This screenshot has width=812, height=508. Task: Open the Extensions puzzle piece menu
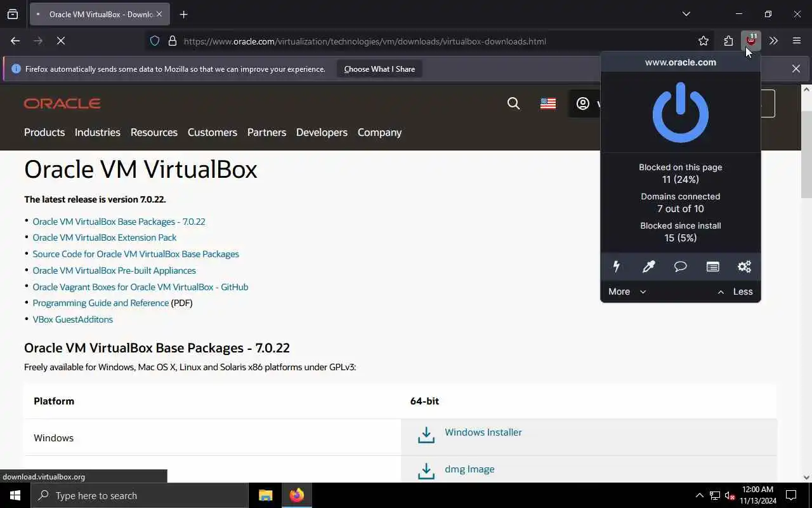(728, 41)
